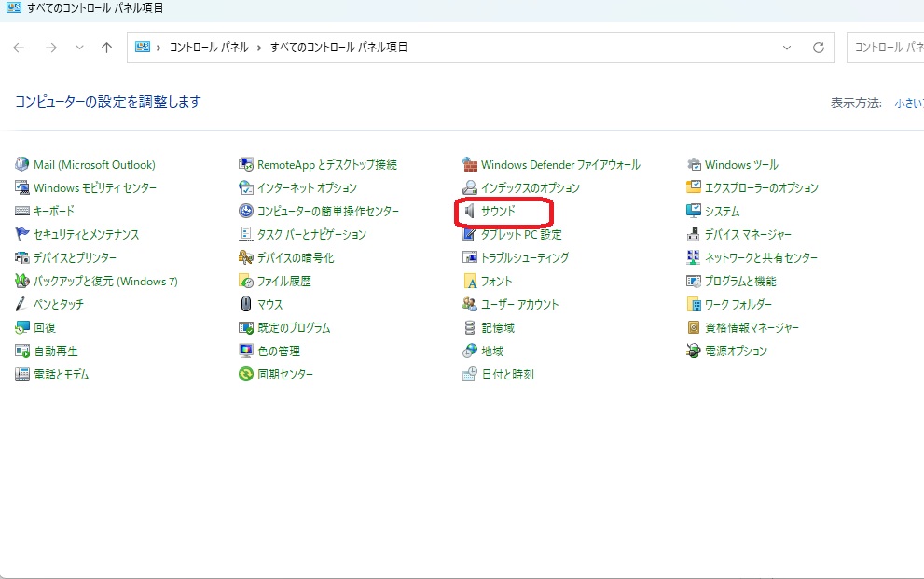This screenshot has height=579, width=924.
Task: Go up one level with the up arrow
Action: click(x=107, y=48)
